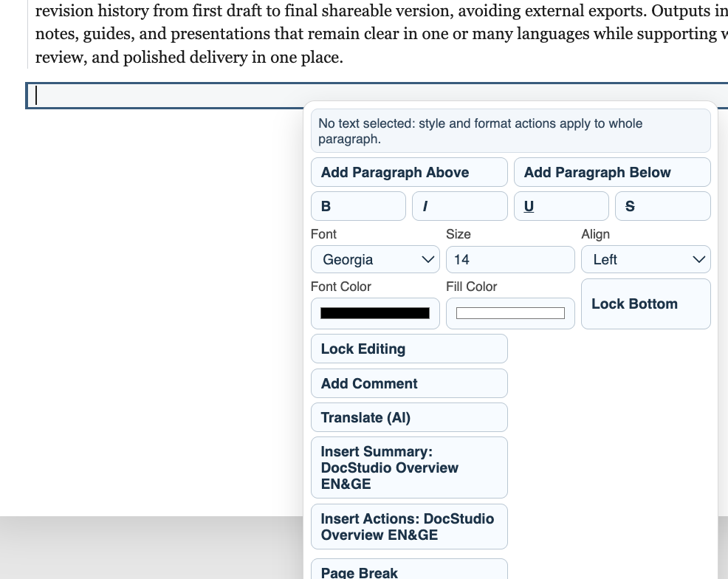The width and height of the screenshot is (728, 579).
Task: Select the Page Break option
Action: click(x=409, y=570)
